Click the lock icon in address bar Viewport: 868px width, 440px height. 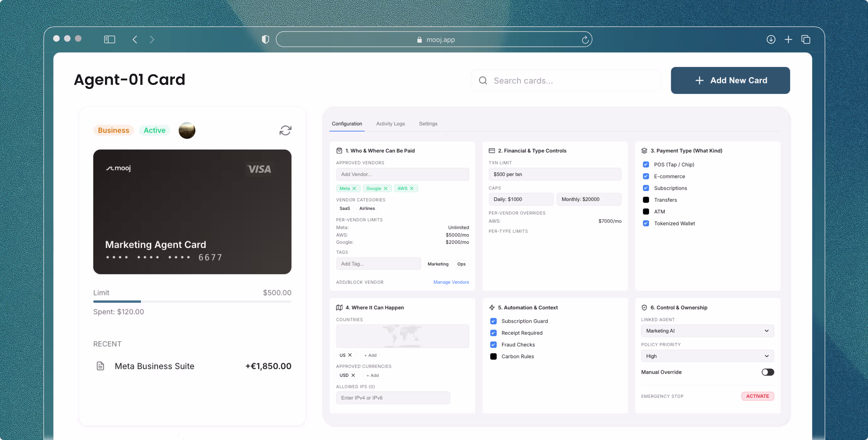[420, 40]
